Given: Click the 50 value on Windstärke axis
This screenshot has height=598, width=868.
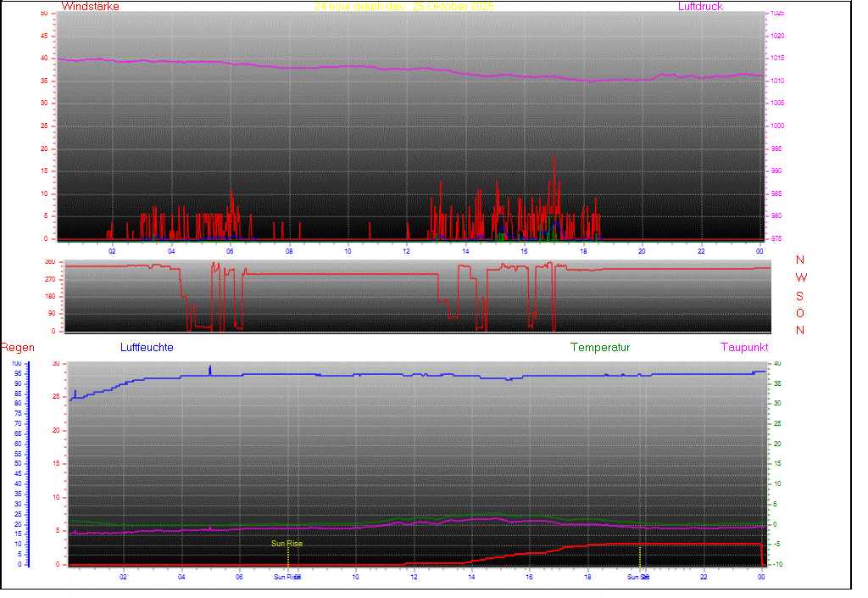Looking at the screenshot, I should (44, 14).
